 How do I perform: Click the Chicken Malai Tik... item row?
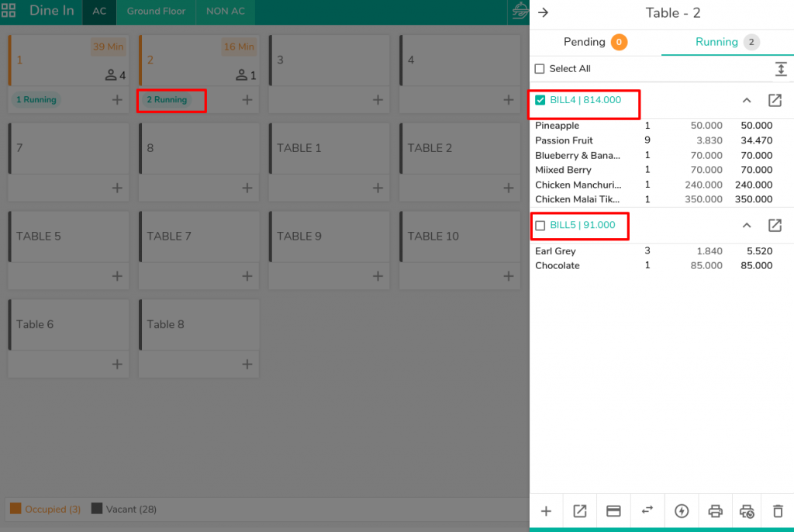(x=654, y=199)
